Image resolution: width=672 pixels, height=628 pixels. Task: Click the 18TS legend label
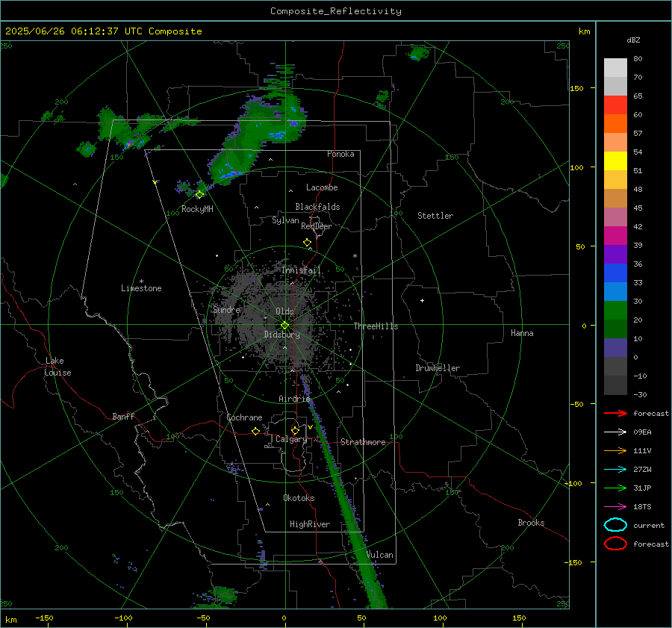tap(642, 507)
